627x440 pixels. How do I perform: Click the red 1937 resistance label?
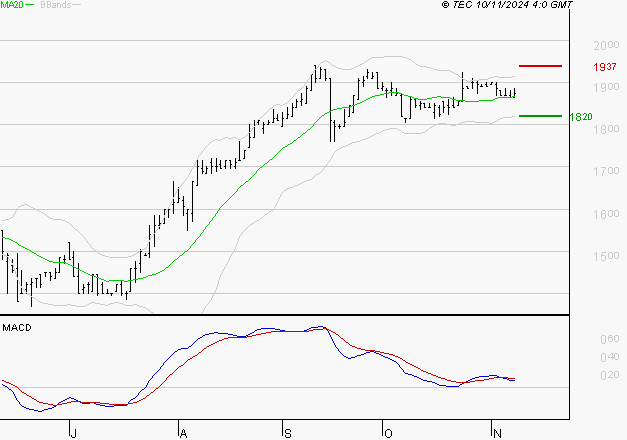[605, 67]
